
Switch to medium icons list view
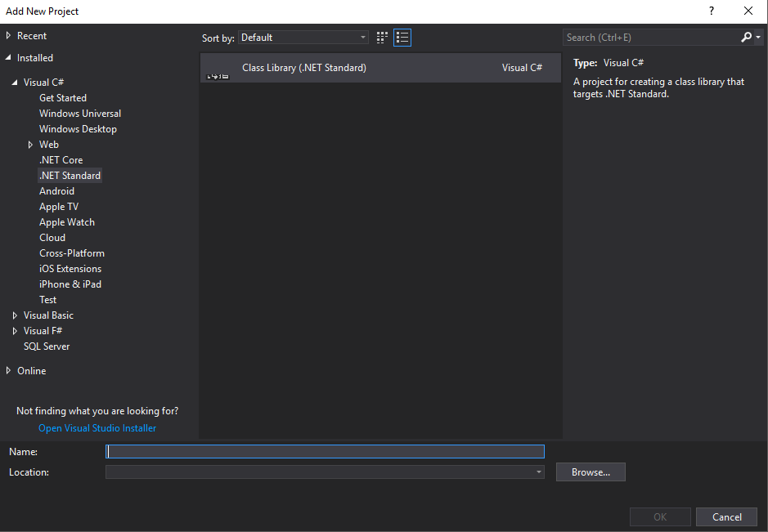point(402,38)
